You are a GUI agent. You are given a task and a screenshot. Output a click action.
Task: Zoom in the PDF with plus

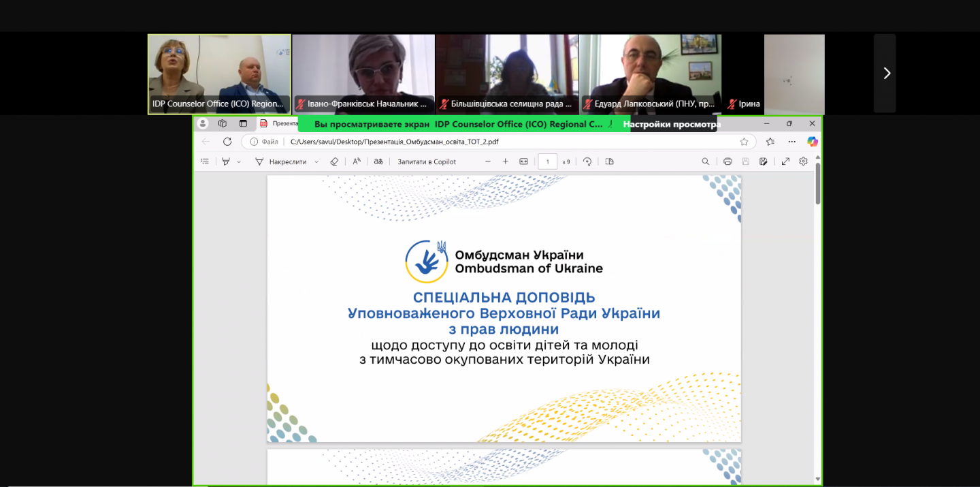[x=506, y=161]
